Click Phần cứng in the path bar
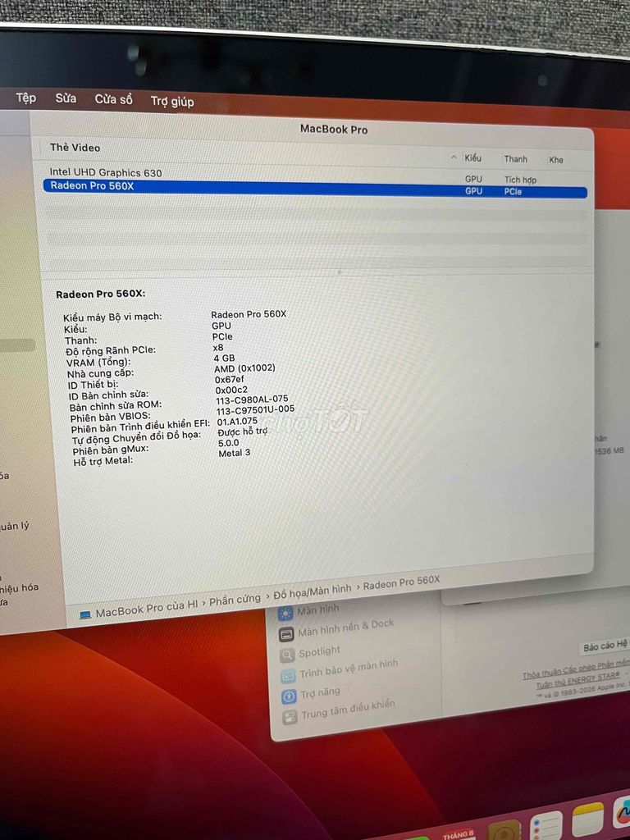Image resolution: width=630 pixels, height=840 pixels. (x=235, y=600)
